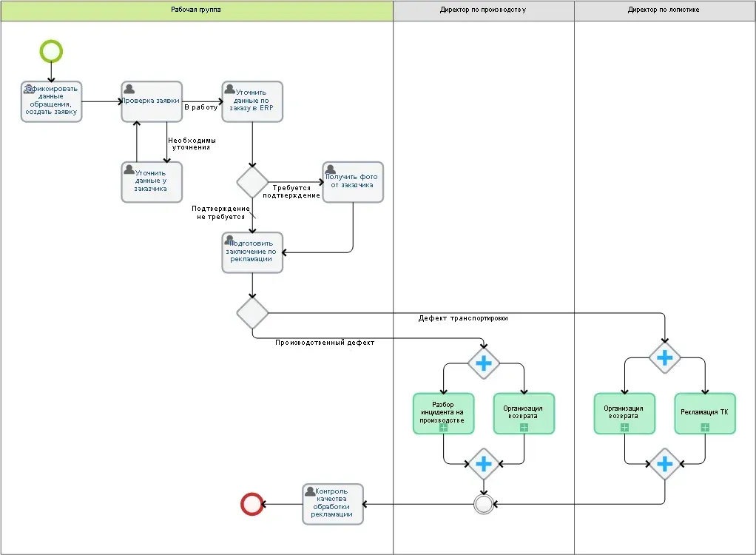Select the 'Директор по производству' lane header
Image resolution: width=756 pixels, height=555 pixels.
(483, 10)
